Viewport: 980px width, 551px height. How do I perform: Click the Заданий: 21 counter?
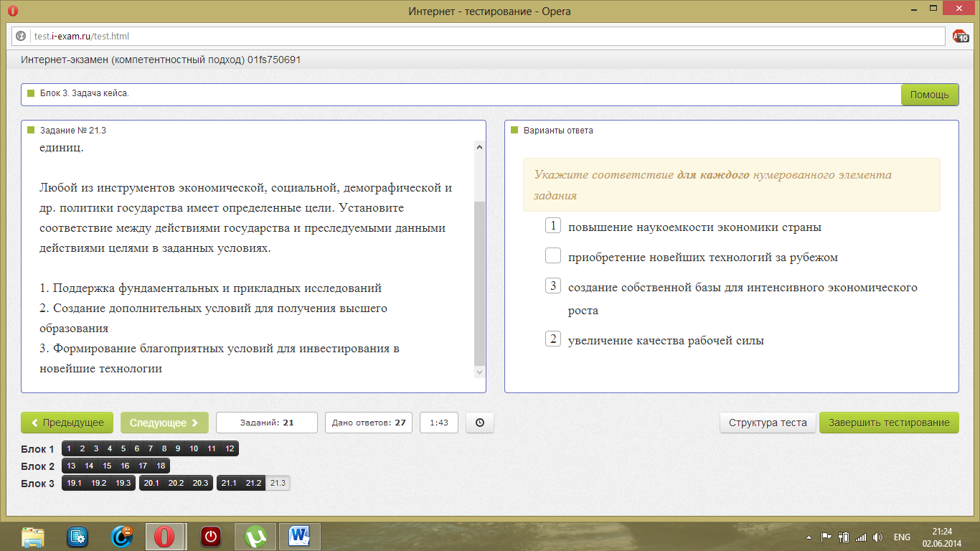click(x=267, y=423)
